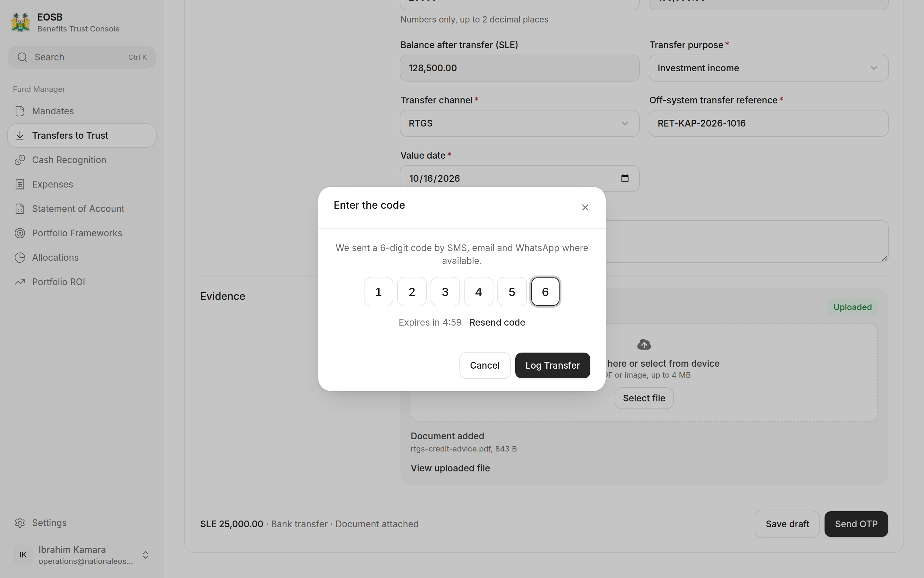Click the Off-system transfer reference field
The width and height of the screenshot is (924, 578).
pyautogui.click(x=768, y=124)
